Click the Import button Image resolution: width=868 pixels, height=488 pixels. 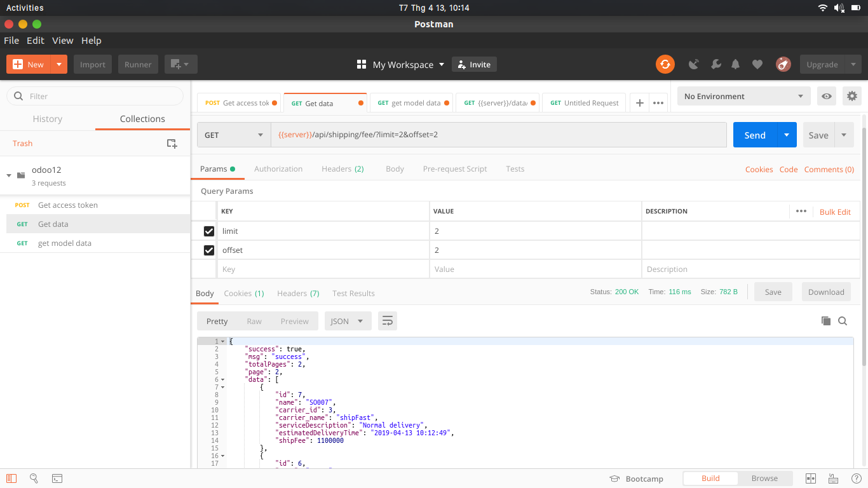point(93,64)
